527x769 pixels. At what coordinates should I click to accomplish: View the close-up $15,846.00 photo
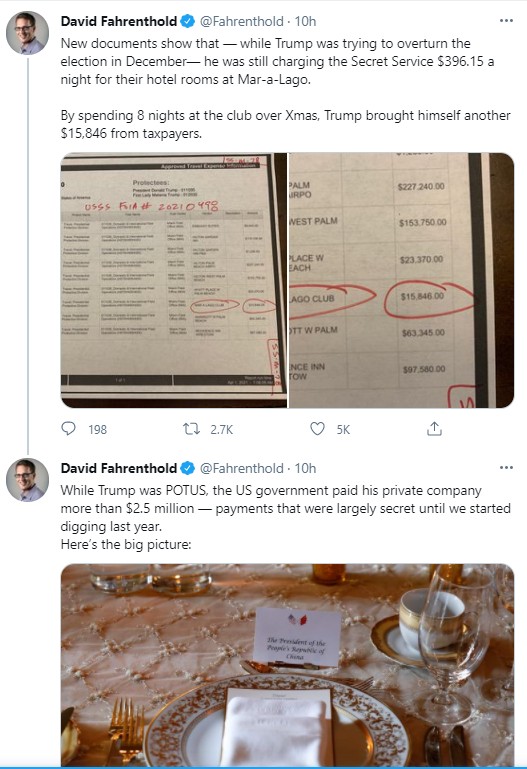(x=402, y=280)
